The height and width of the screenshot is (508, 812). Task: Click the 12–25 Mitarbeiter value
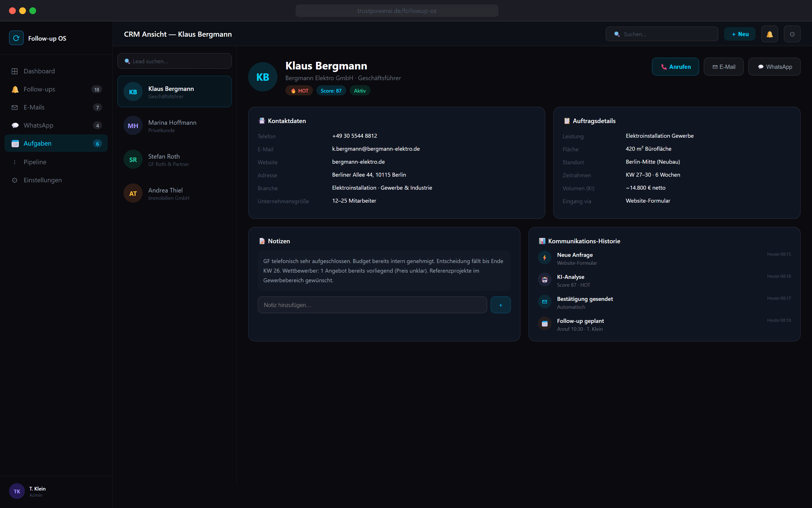pyautogui.click(x=354, y=201)
